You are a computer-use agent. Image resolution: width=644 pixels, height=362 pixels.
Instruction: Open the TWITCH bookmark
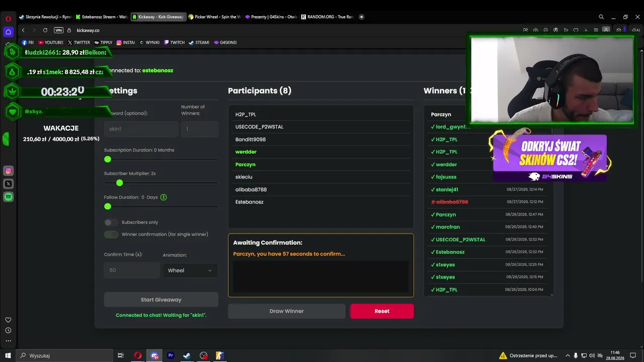pyautogui.click(x=174, y=43)
